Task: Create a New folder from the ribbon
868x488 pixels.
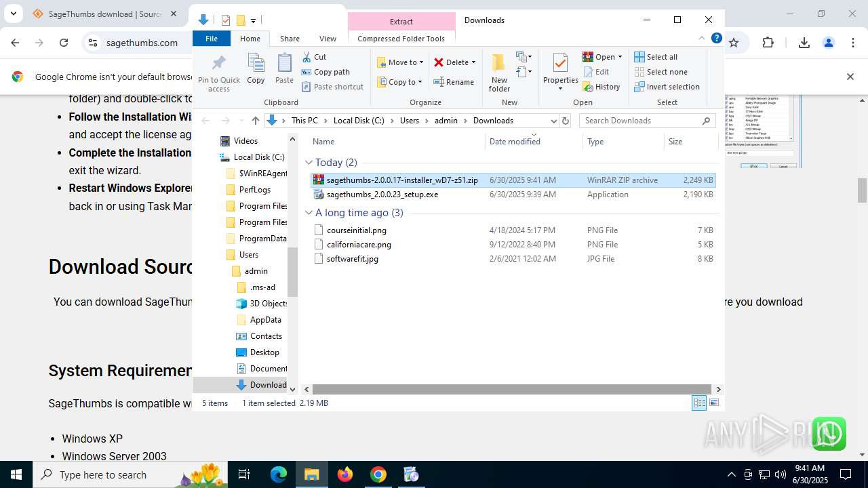Action: tap(499, 73)
